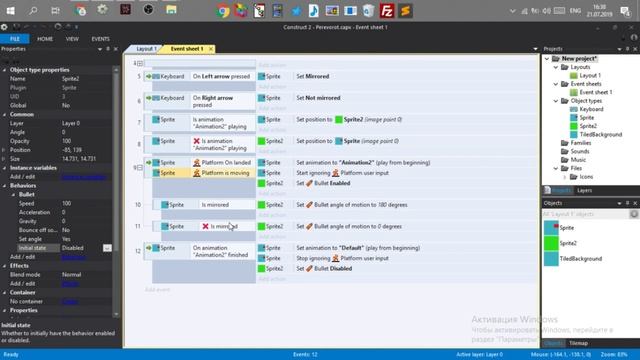This screenshot has width=640, height=360.
Task: Click 'Add action' under event 12
Action: 272,279
